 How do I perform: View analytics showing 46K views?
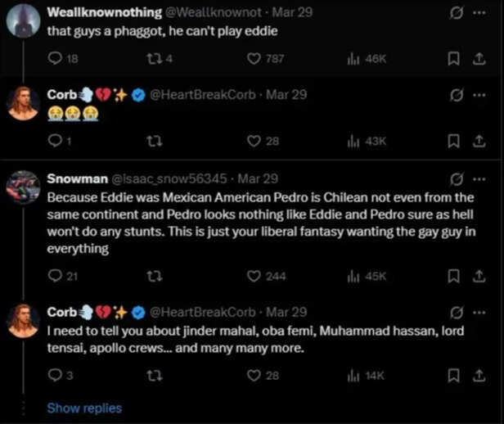point(353,57)
